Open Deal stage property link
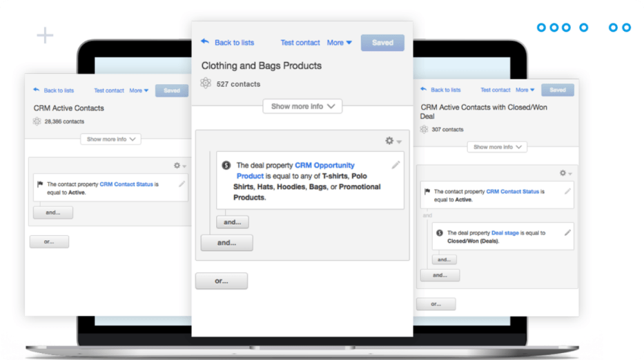The height and width of the screenshot is (360, 644). click(x=505, y=232)
